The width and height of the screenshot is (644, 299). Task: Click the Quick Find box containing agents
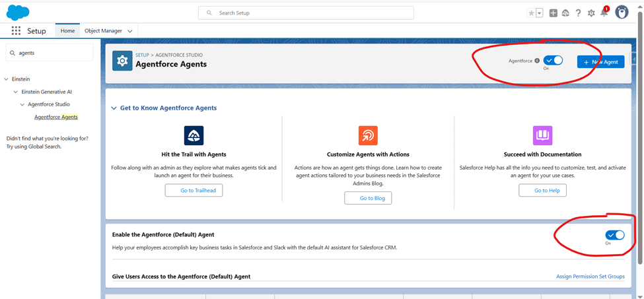point(50,53)
